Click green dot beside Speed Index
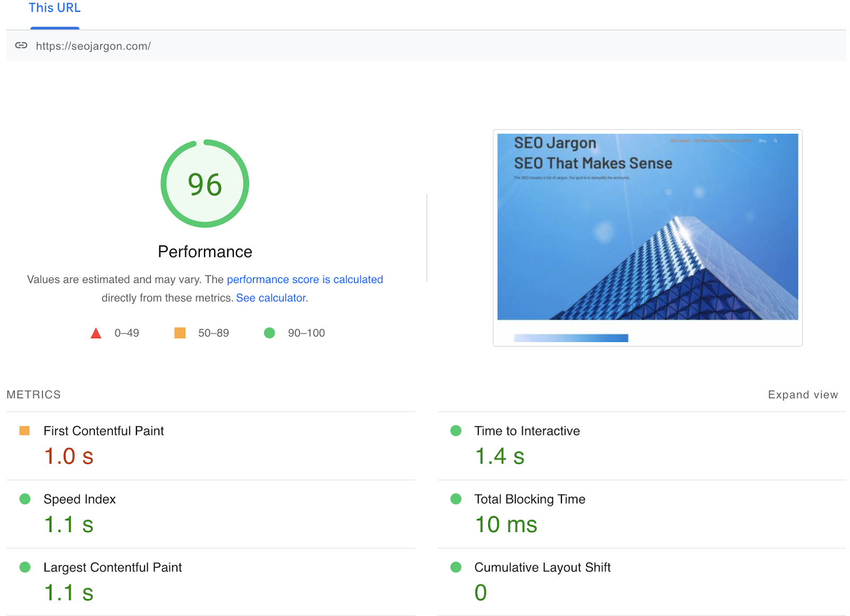 [24, 499]
